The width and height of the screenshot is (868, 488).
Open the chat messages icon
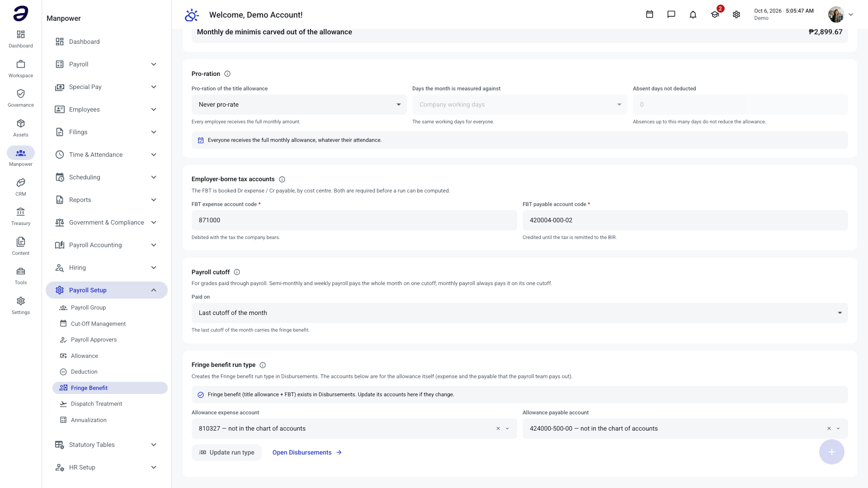(x=671, y=14)
